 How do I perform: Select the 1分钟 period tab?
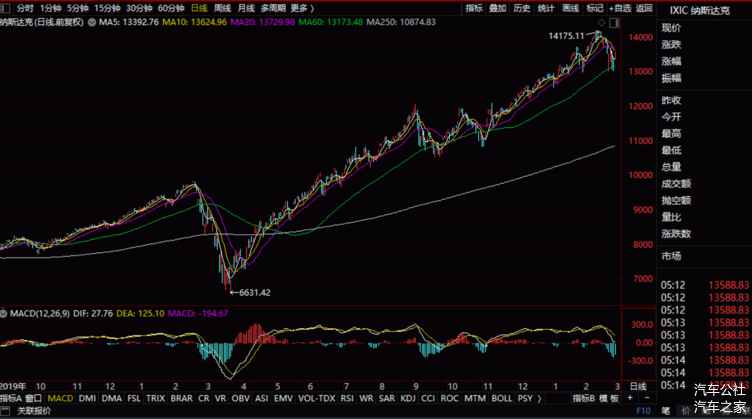(x=50, y=8)
